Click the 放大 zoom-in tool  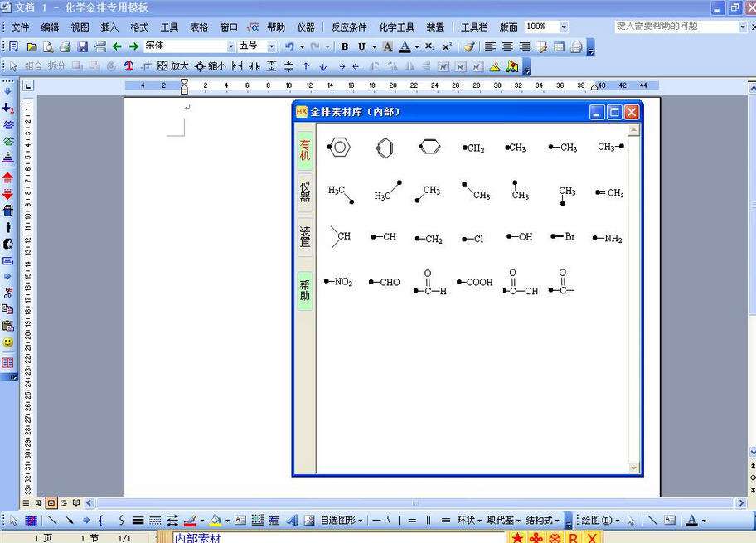point(173,66)
